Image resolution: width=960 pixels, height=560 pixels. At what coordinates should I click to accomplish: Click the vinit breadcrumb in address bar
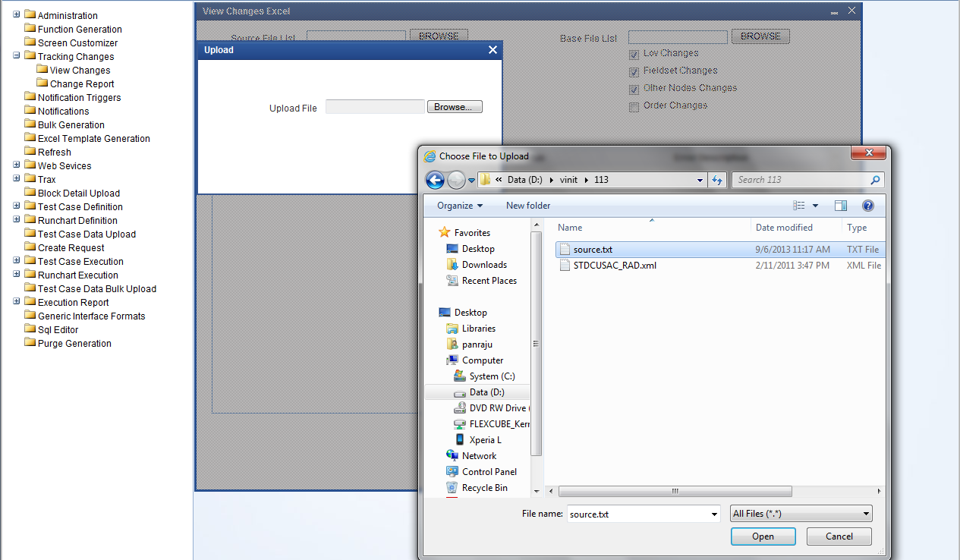coord(569,180)
